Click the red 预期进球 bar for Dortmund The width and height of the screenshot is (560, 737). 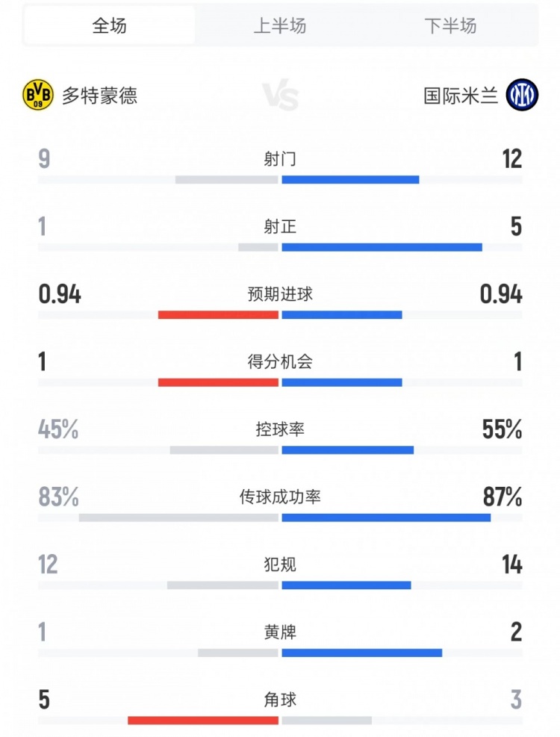pyautogui.click(x=218, y=315)
